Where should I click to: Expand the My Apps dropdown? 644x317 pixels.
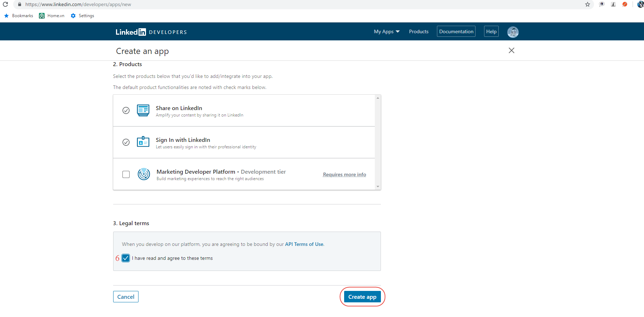[387, 31]
